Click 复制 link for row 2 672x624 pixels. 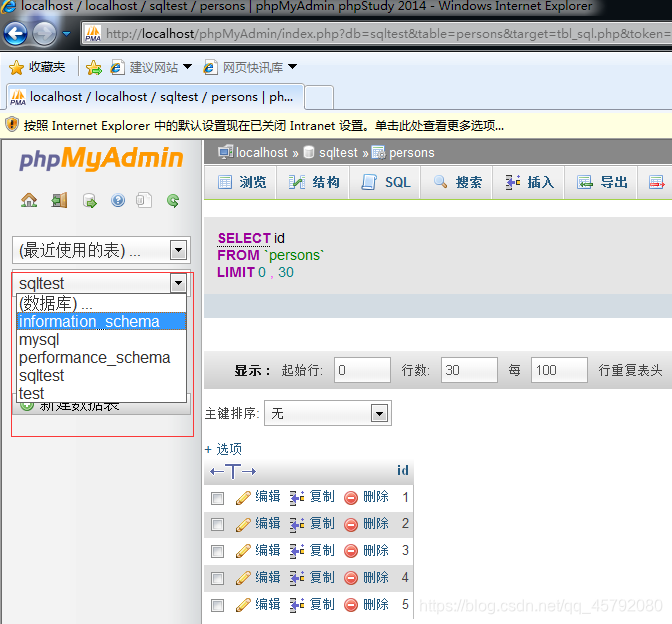click(x=322, y=524)
